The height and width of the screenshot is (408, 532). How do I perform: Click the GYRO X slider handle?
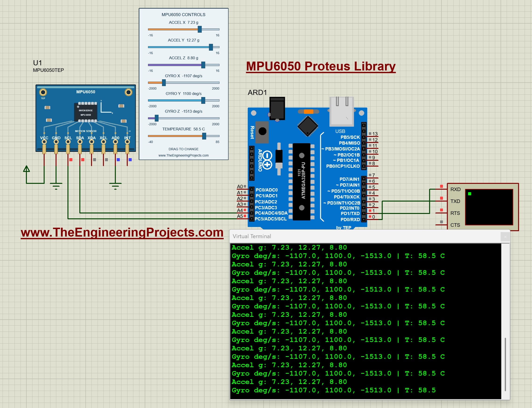(164, 83)
